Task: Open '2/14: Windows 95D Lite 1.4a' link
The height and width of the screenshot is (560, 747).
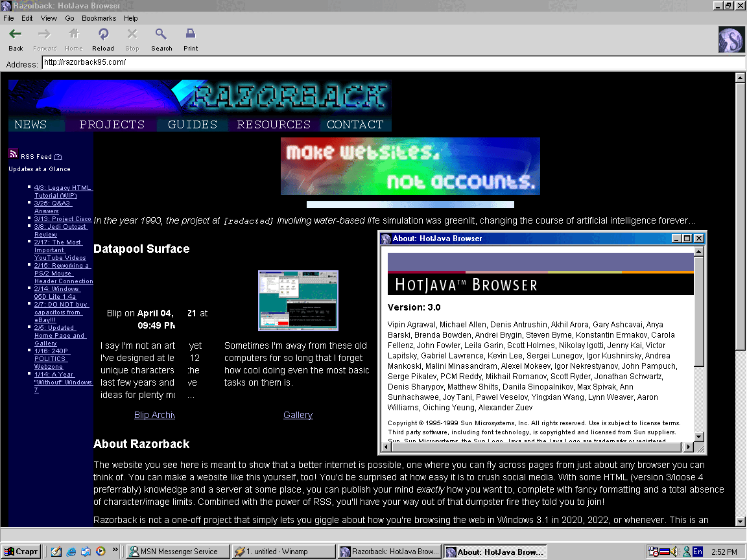Action: tap(56, 292)
